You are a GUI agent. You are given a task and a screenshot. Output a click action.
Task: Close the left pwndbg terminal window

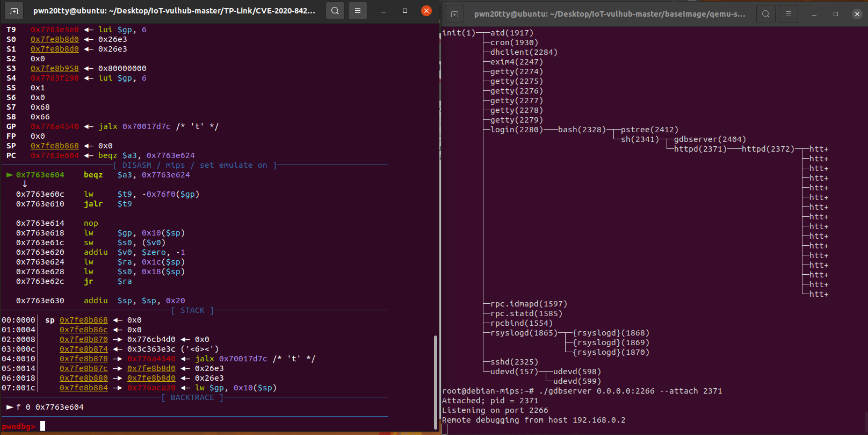pyautogui.click(x=426, y=11)
